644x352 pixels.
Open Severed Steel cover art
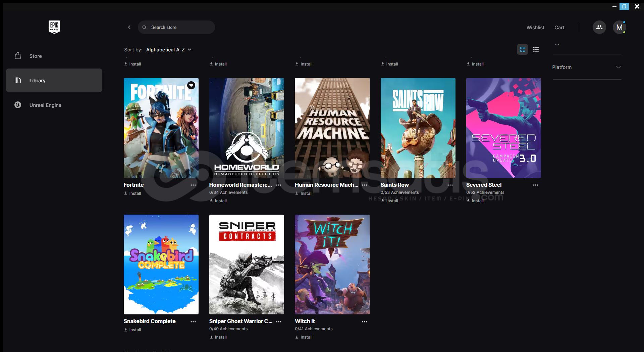[503, 128]
